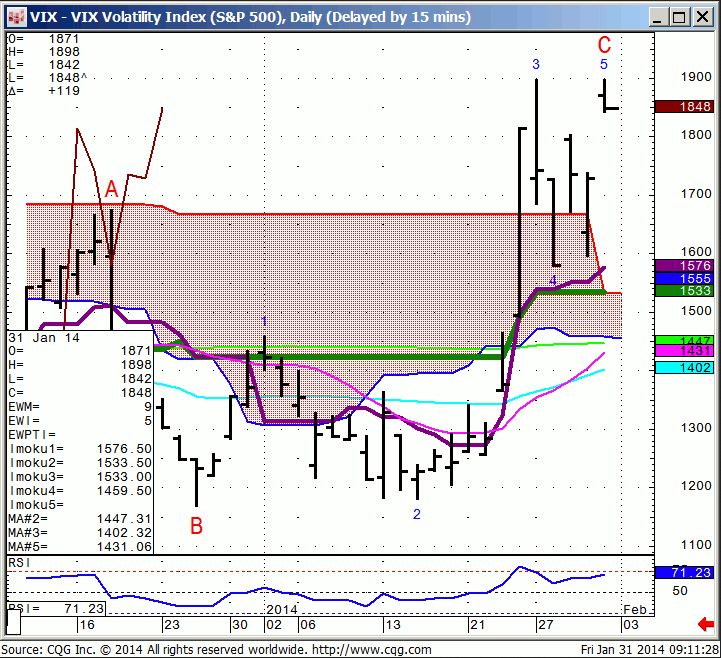Viewport: 721px width, 658px height.
Task: Click the MA#2= 1447.31 row
Action: point(80,519)
